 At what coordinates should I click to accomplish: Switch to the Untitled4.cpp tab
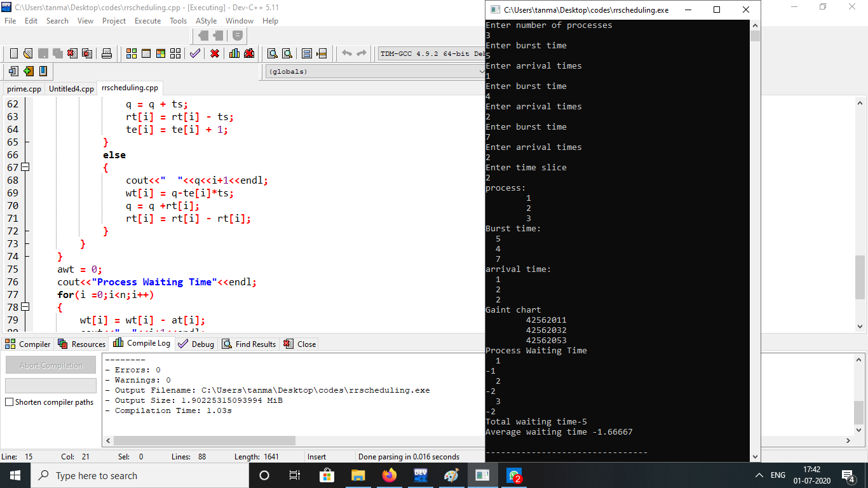pos(70,89)
